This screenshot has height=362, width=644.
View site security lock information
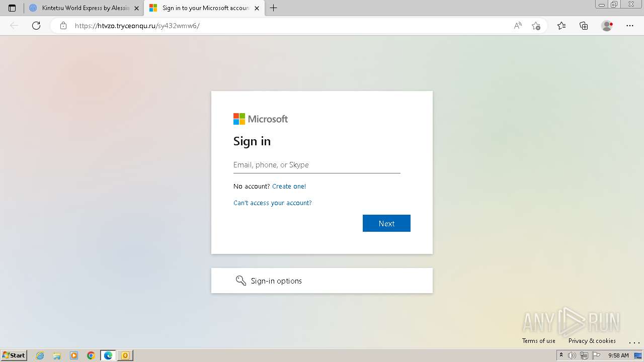point(63,26)
